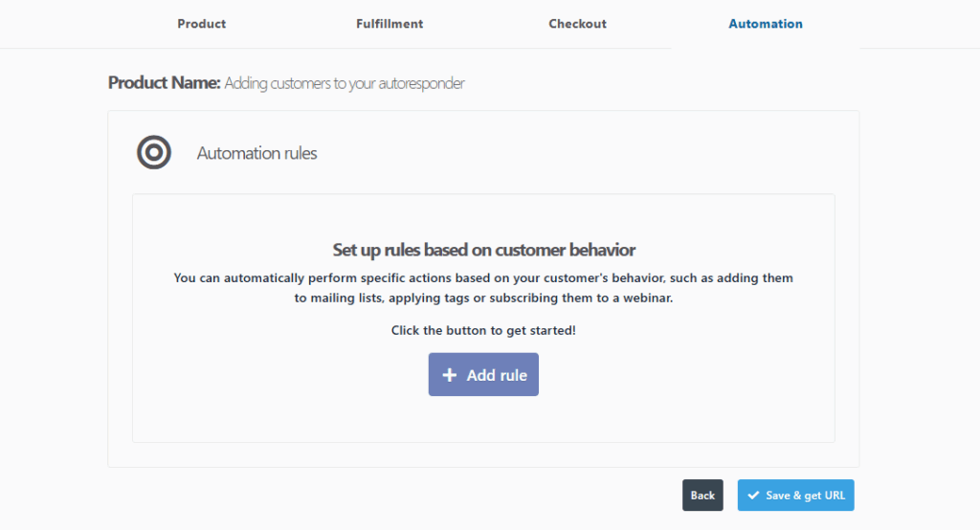Switch to the Fulfillment tab
The width and height of the screenshot is (980, 530).
(x=390, y=24)
